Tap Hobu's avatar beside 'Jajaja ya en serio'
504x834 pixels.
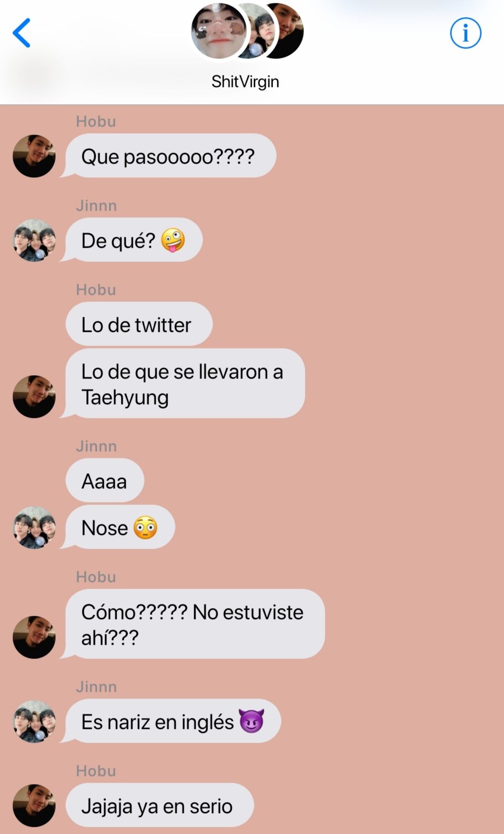(34, 805)
